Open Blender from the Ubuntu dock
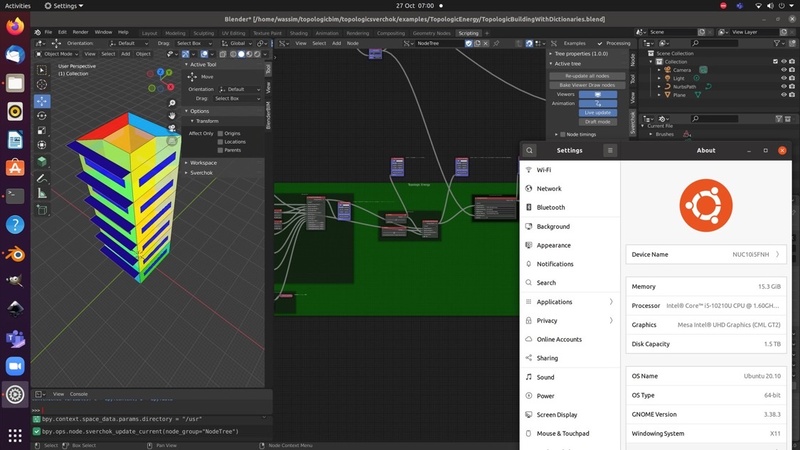800x450 pixels. [x=15, y=254]
